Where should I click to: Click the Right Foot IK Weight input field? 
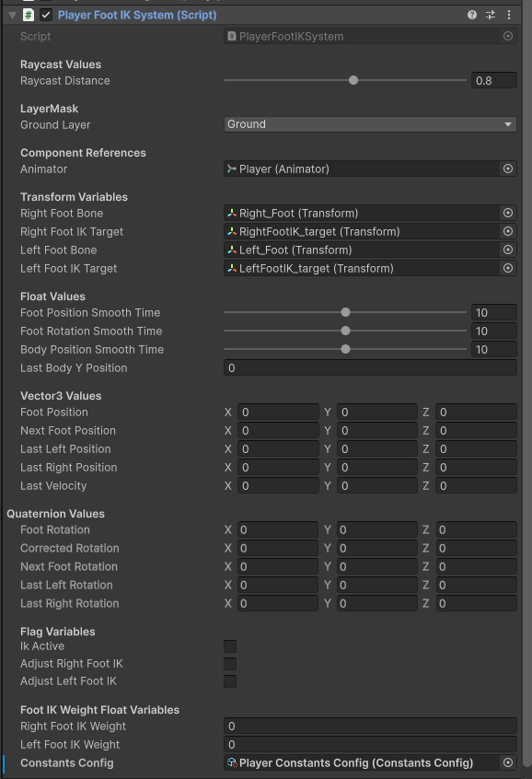click(370, 727)
